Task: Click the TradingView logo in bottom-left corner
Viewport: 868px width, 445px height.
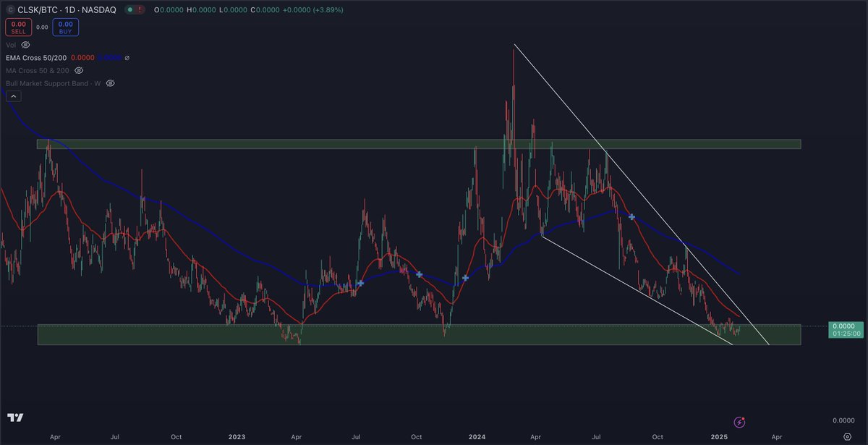Action: 15,418
